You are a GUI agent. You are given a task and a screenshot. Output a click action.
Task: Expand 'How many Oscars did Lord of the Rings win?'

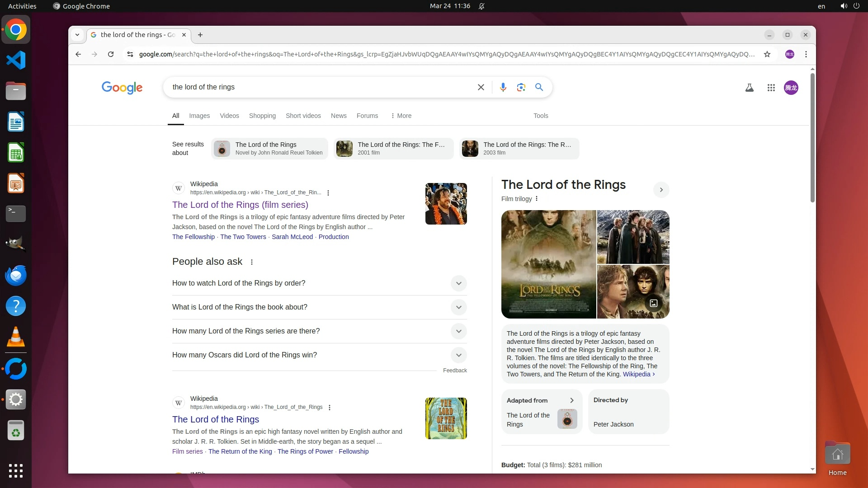pyautogui.click(x=458, y=355)
